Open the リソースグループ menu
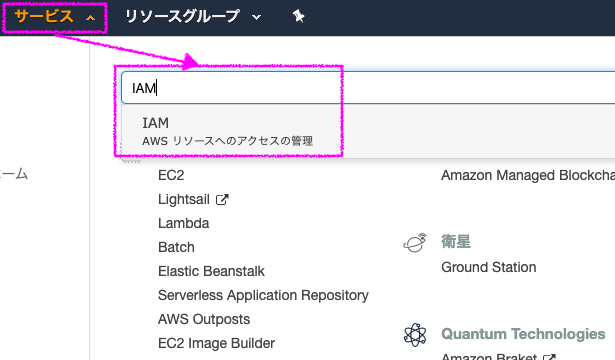615x360 pixels. 182,16
